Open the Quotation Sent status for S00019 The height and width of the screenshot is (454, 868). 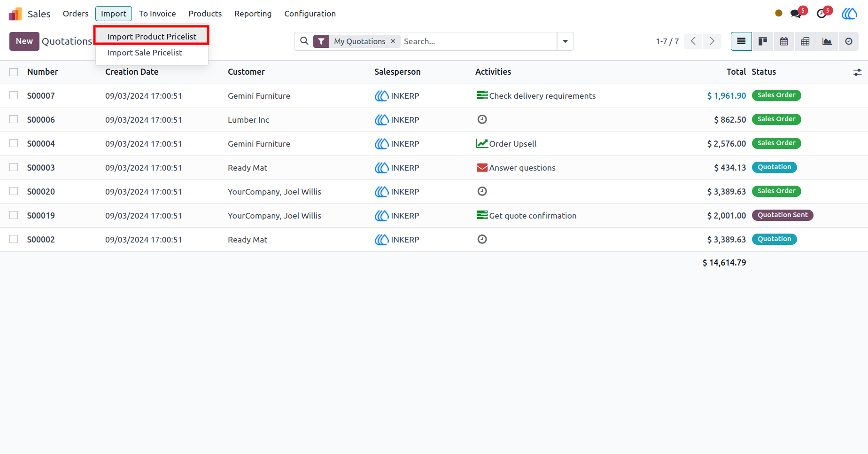point(783,215)
